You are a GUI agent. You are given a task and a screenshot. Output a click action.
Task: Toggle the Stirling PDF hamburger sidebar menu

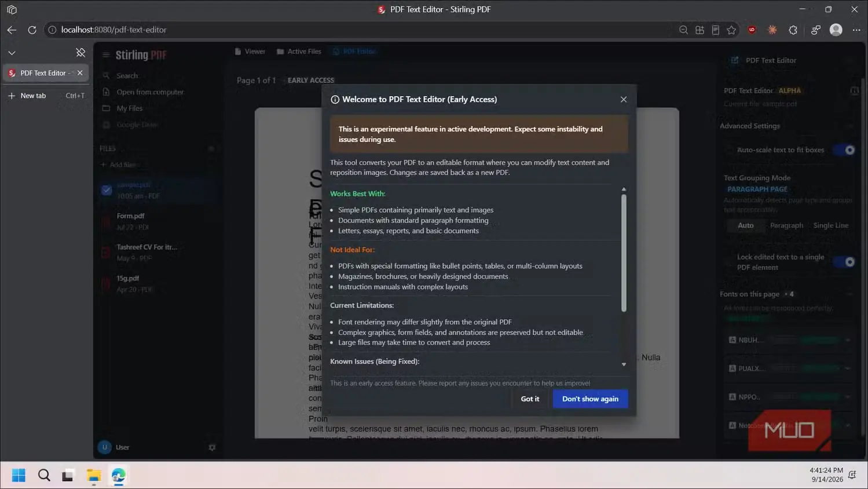tap(106, 55)
